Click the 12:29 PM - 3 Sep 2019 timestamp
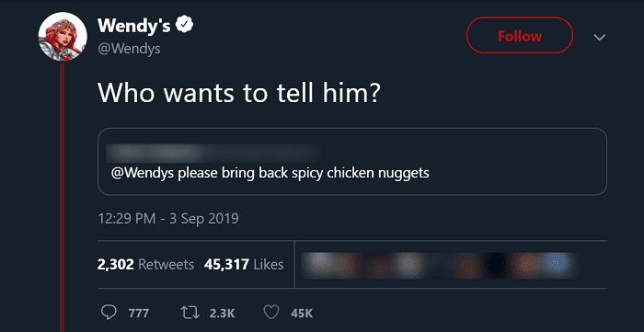 [168, 218]
